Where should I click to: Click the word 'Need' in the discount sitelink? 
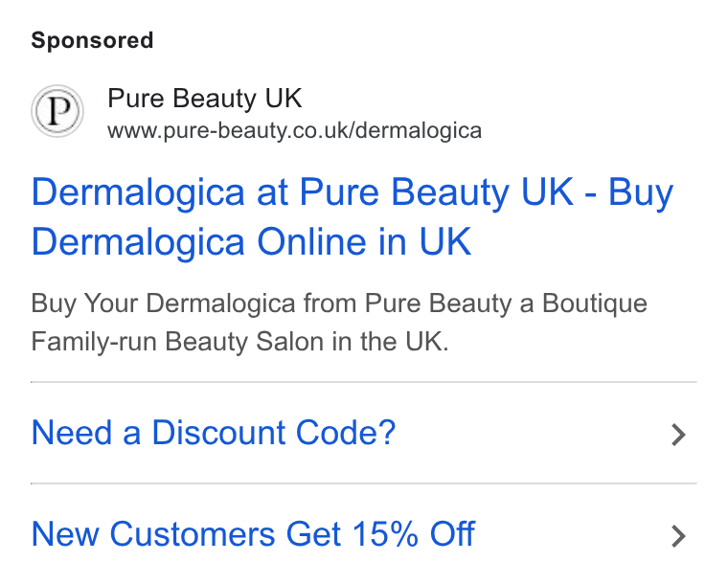tap(72, 433)
